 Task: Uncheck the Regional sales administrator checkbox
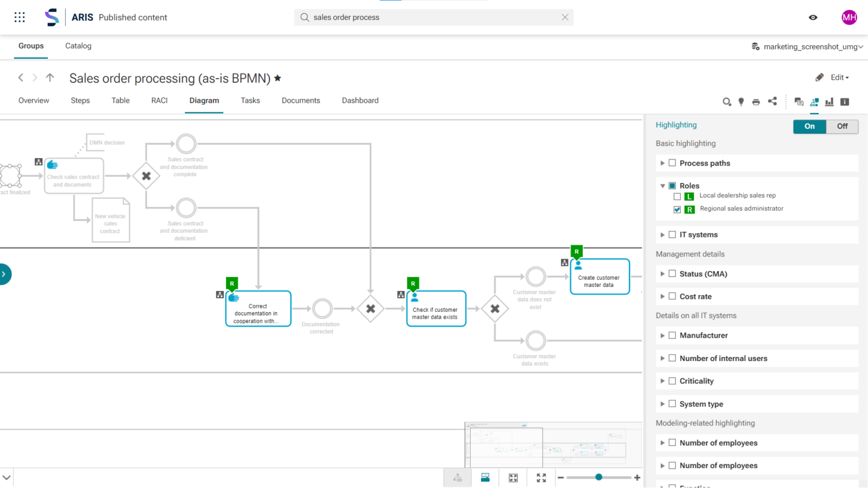tap(677, 209)
